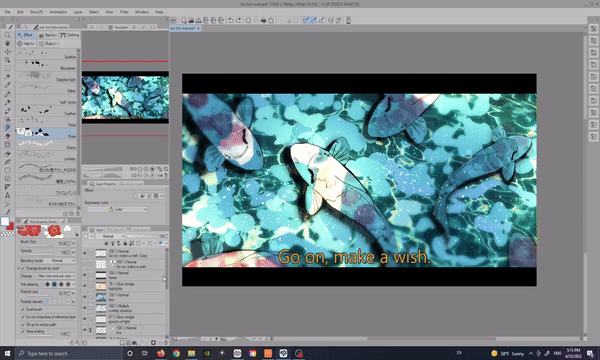Select the Feather decoration brush
This screenshot has height=360, width=600.
click(x=46, y=111)
